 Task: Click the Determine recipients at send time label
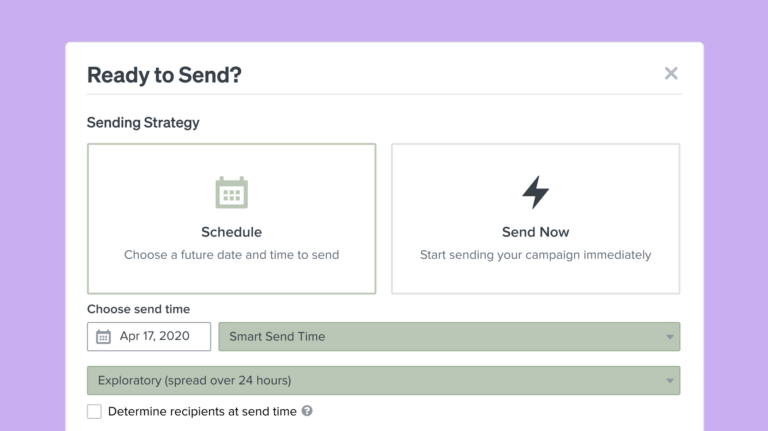coord(202,411)
